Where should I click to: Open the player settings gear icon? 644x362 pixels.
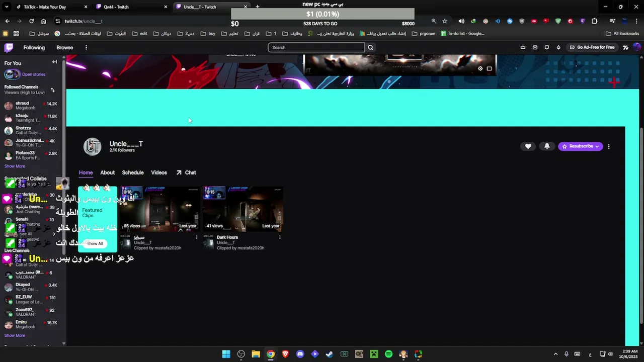pyautogui.click(x=480, y=68)
